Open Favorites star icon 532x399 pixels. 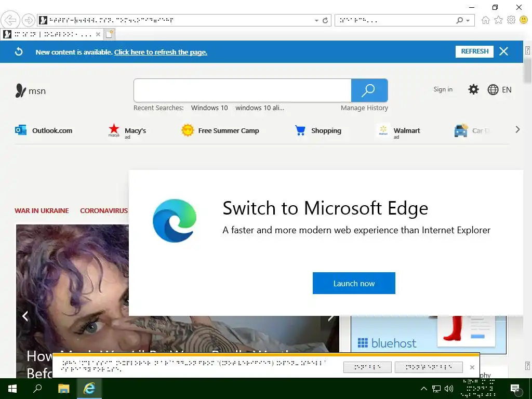pos(498,20)
